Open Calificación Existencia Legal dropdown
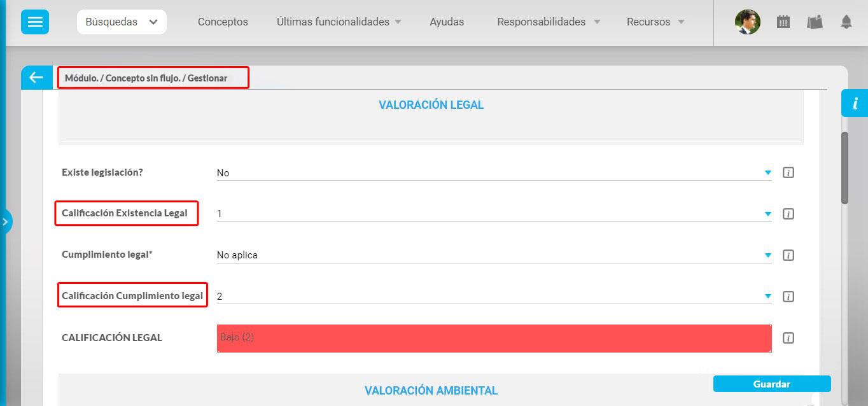 coord(493,214)
